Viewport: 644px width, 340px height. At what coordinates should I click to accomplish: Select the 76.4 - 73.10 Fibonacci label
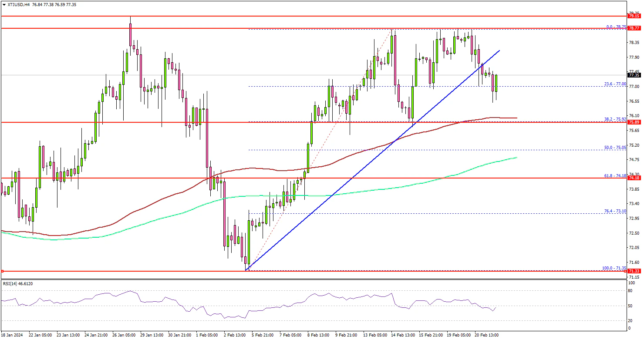pos(615,211)
